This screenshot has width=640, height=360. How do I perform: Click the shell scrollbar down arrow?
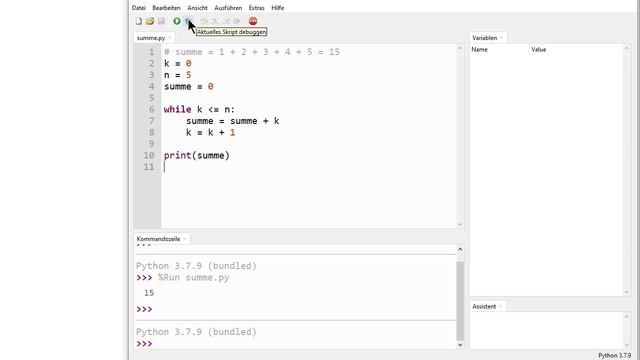coord(460,345)
